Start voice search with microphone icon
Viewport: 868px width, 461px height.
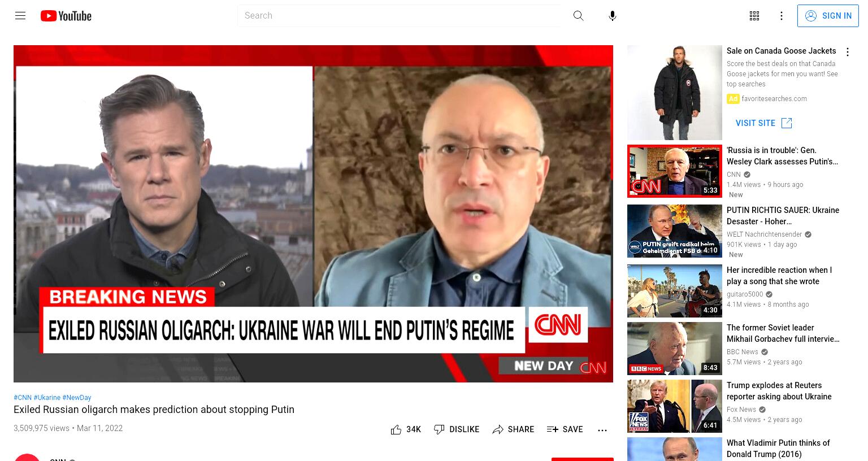(x=612, y=16)
